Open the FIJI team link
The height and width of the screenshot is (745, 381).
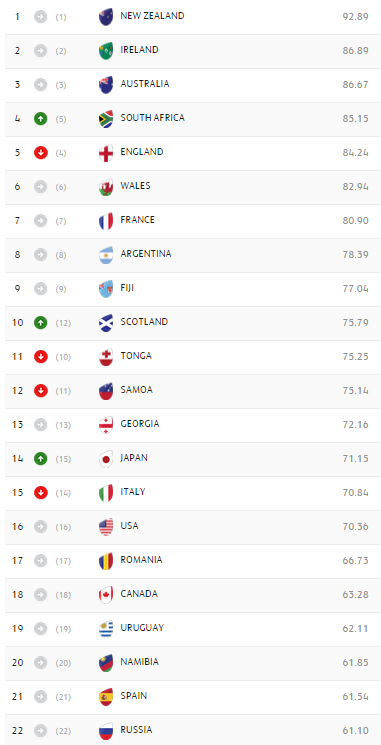tap(127, 288)
